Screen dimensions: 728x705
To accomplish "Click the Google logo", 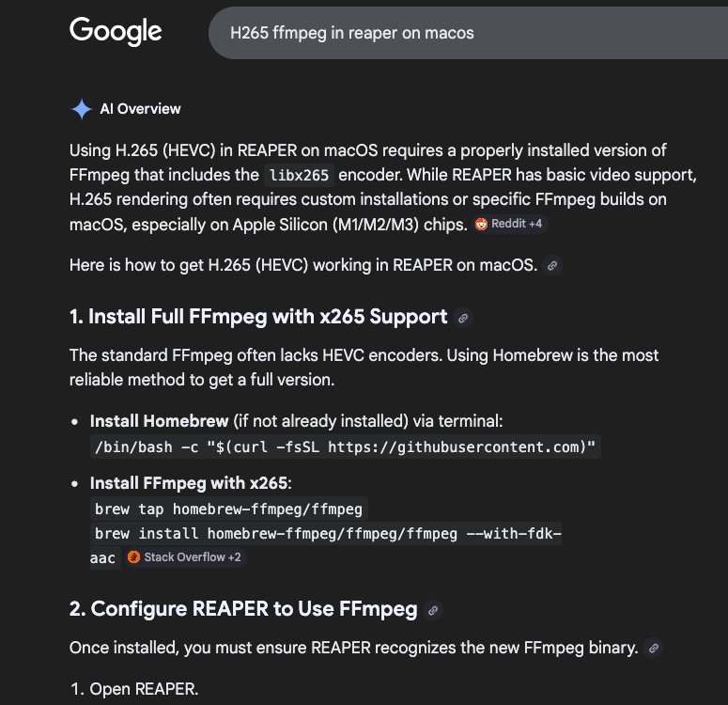I will coord(116,31).
